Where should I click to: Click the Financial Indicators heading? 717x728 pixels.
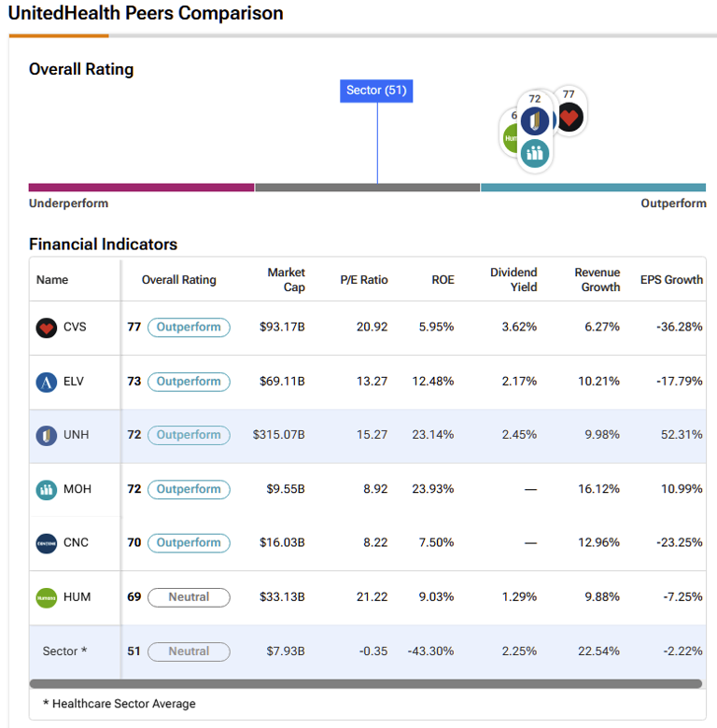[x=103, y=245]
